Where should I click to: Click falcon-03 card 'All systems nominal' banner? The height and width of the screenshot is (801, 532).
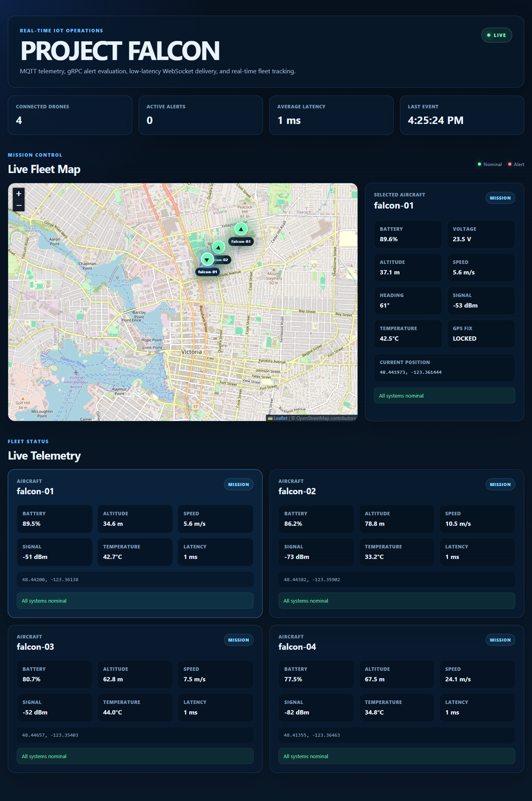[135, 756]
